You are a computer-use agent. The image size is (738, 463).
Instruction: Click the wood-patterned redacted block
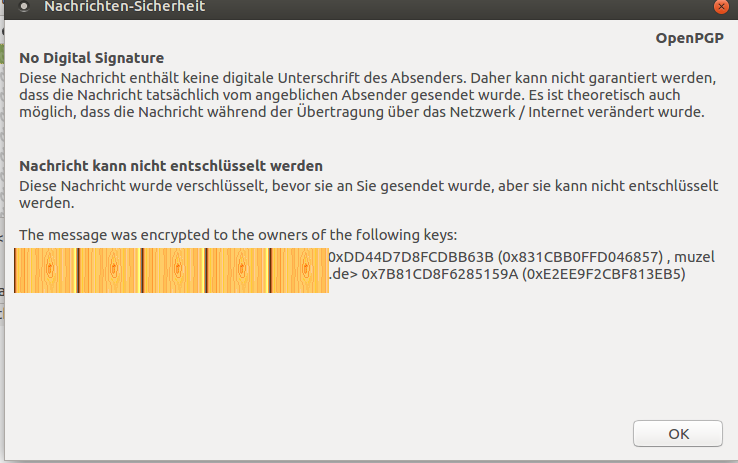tap(172, 270)
